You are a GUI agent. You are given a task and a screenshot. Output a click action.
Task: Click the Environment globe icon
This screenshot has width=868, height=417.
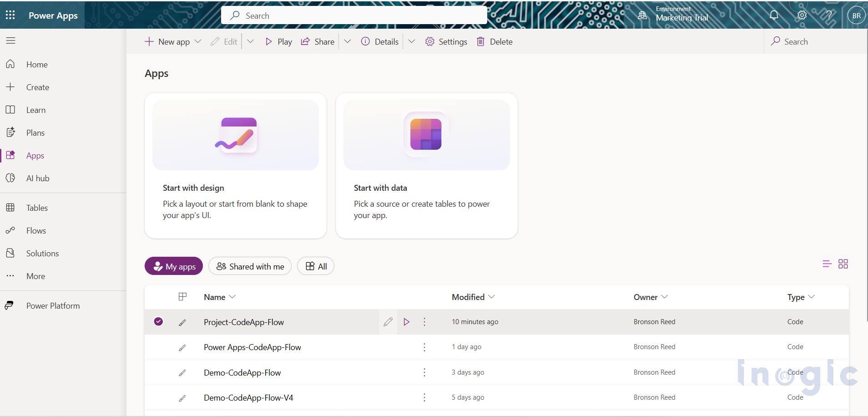(x=642, y=15)
